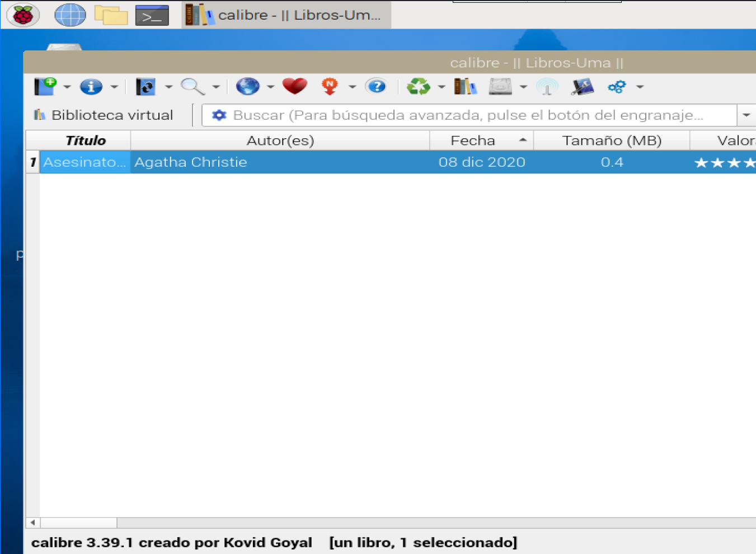Sort by the Fecha column header
The width and height of the screenshot is (756, 554).
click(x=482, y=140)
